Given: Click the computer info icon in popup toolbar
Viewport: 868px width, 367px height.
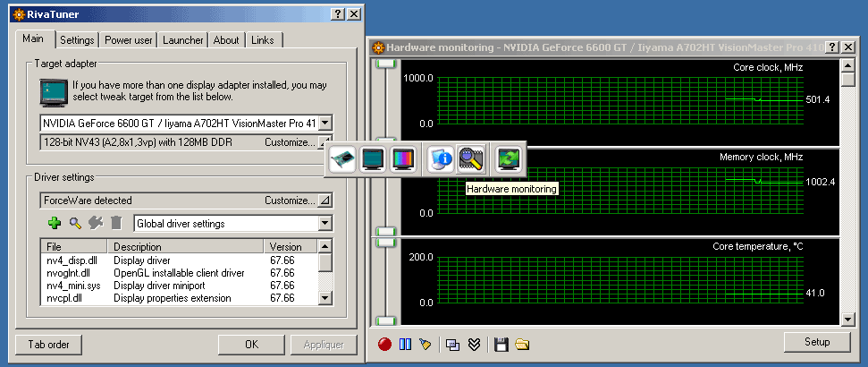Looking at the screenshot, I should click(440, 159).
